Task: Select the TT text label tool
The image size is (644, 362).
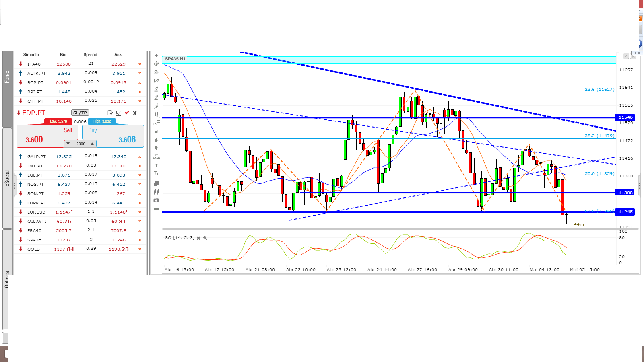Action: [x=156, y=173]
